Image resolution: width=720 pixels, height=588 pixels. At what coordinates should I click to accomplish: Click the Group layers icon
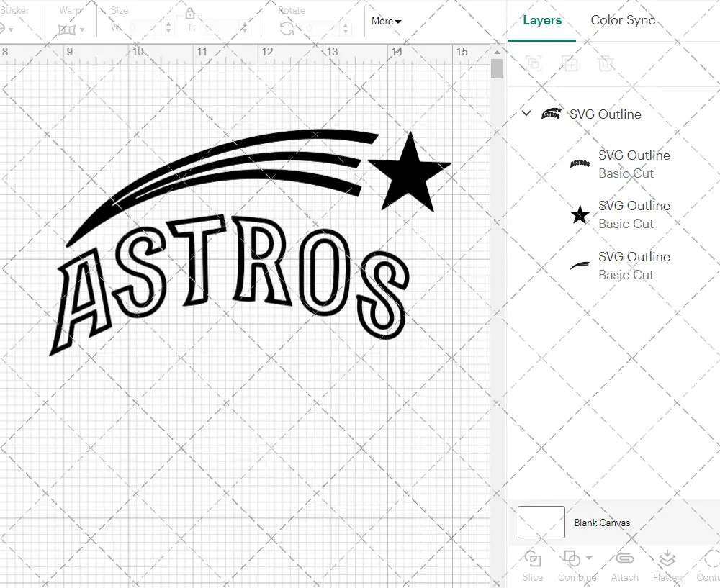click(534, 63)
